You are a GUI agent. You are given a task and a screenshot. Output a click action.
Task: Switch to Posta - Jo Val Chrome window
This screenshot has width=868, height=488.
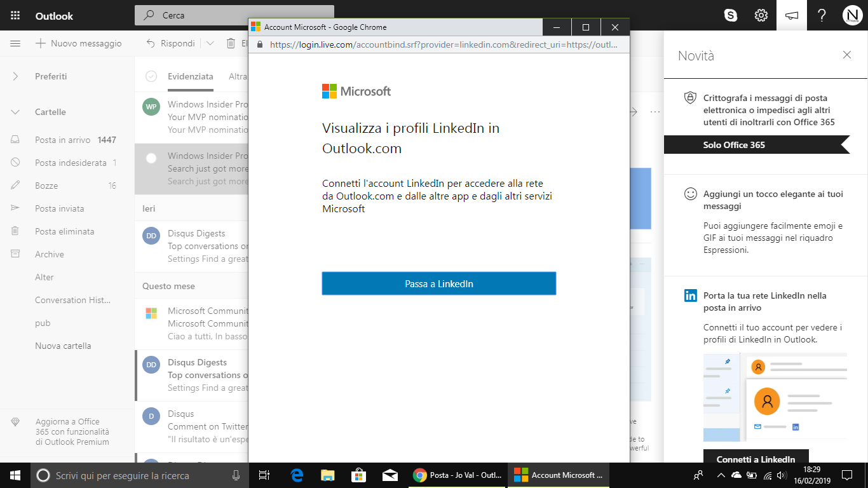click(458, 475)
